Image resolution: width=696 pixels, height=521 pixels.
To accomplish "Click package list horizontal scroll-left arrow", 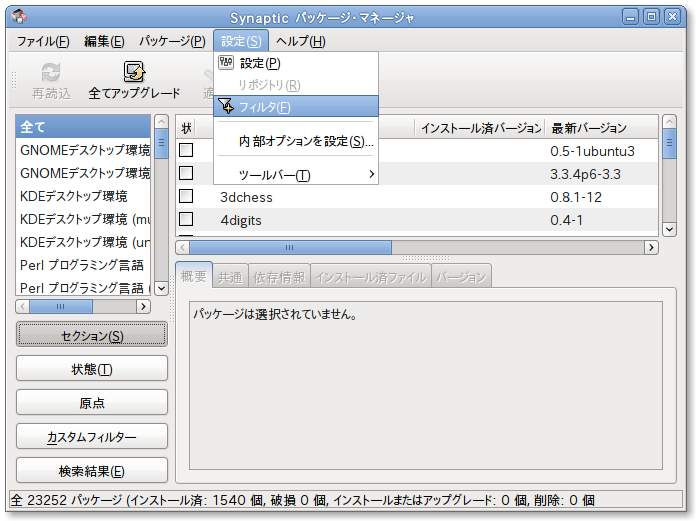I will tap(183, 247).
